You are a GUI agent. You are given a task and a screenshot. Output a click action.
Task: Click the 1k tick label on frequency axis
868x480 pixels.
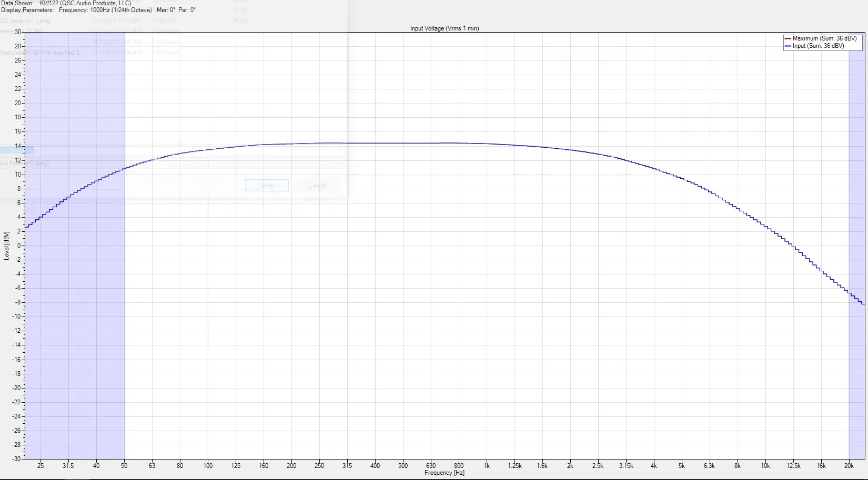487,466
